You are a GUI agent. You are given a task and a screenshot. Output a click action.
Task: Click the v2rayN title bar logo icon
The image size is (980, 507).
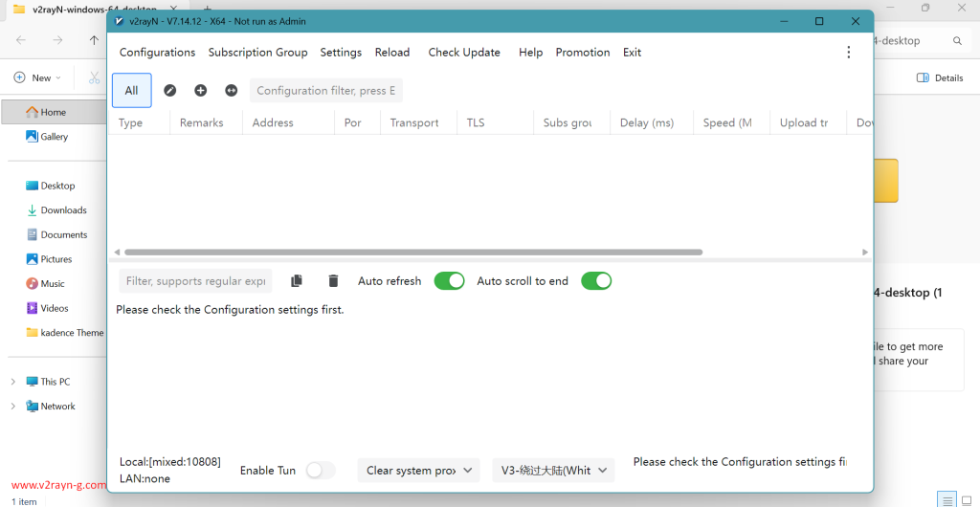120,21
